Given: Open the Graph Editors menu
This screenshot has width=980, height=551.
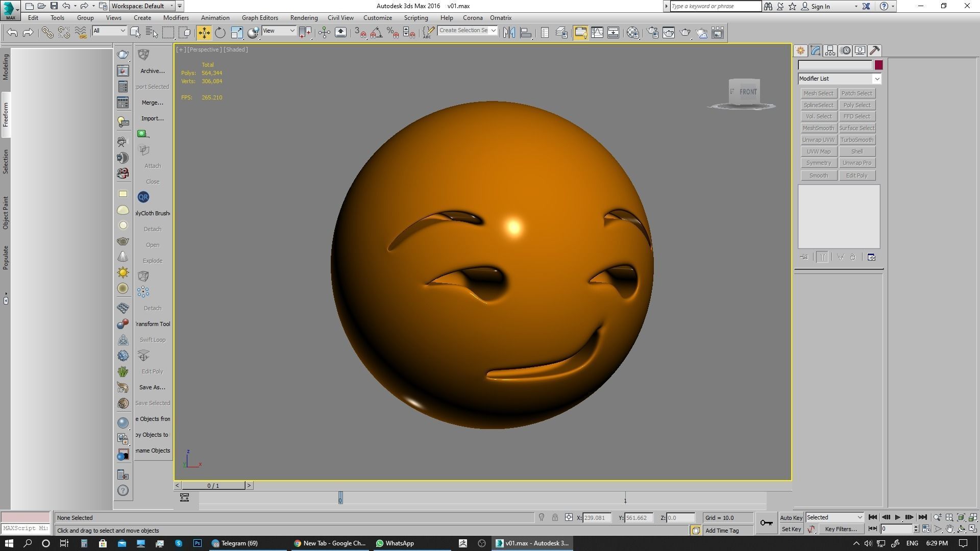Looking at the screenshot, I should [x=260, y=17].
